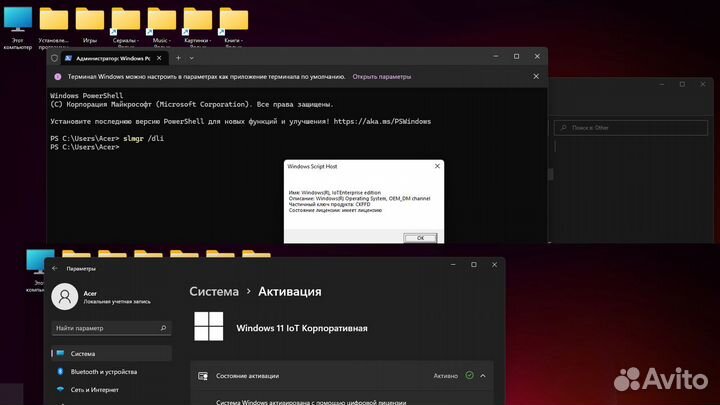
Task: Go back with Settings window back arrow
Action: coord(55,268)
